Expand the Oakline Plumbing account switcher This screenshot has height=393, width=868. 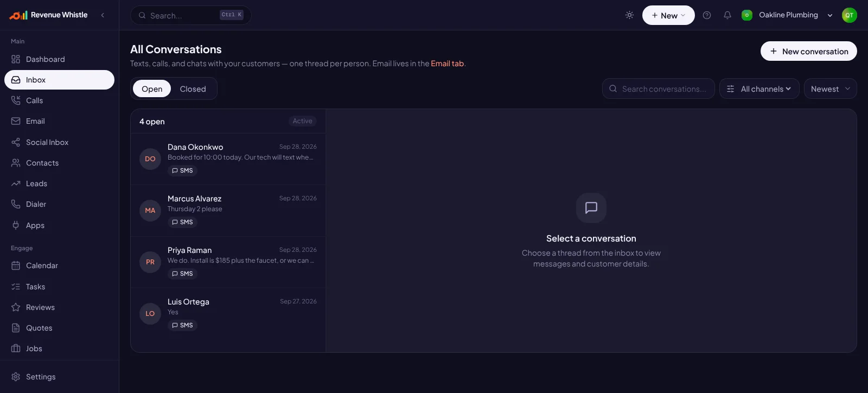tap(787, 15)
